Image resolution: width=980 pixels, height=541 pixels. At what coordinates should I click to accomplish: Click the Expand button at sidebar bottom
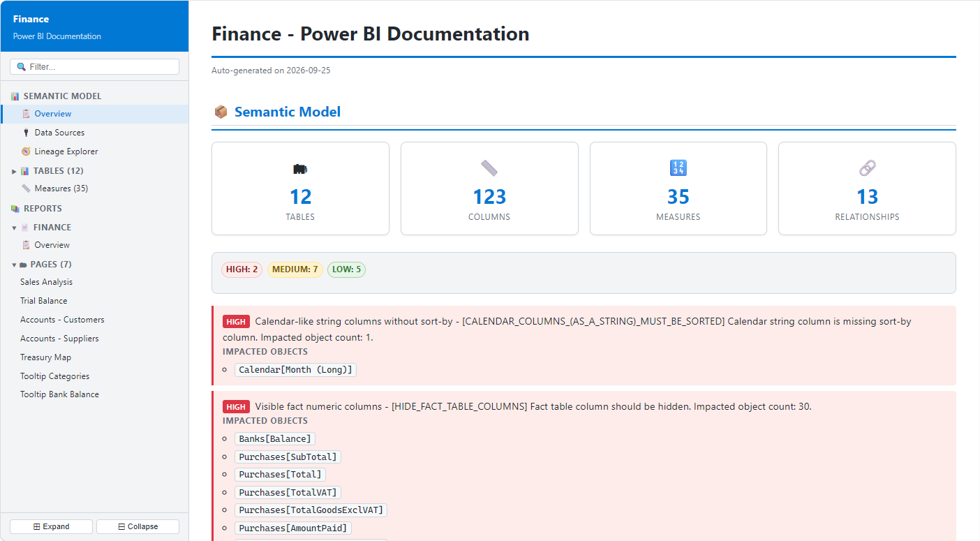51,526
